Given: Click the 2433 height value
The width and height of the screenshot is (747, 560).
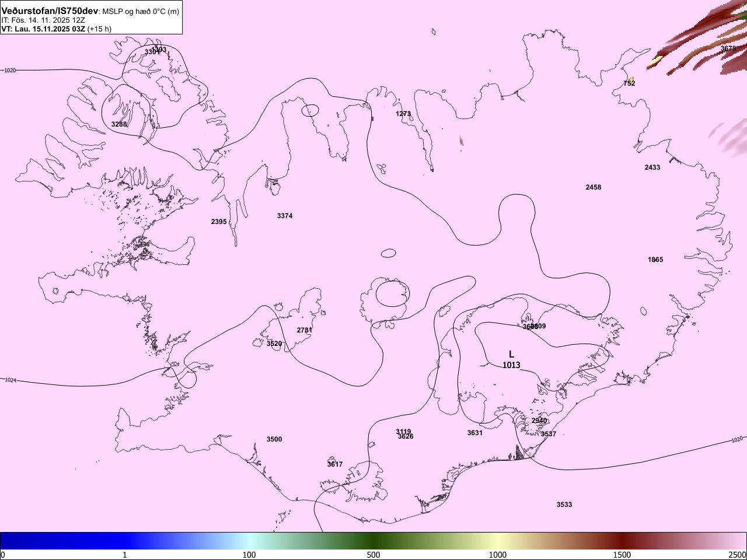Looking at the screenshot, I should [652, 167].
